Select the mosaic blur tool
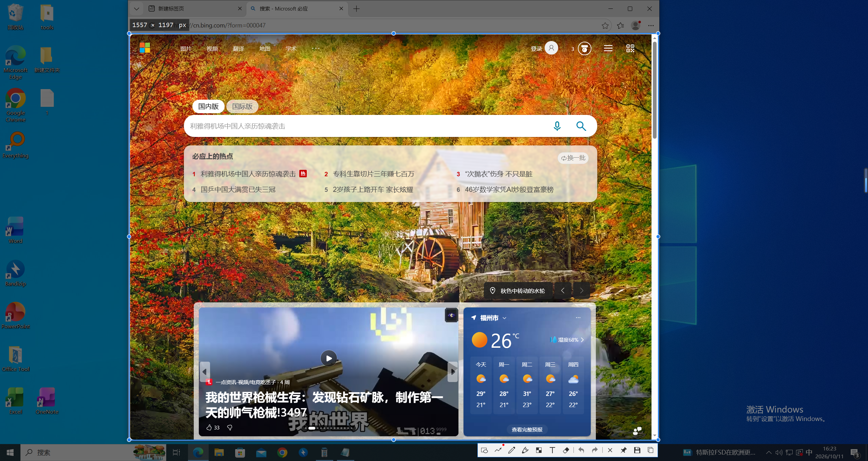 [539, 450]
